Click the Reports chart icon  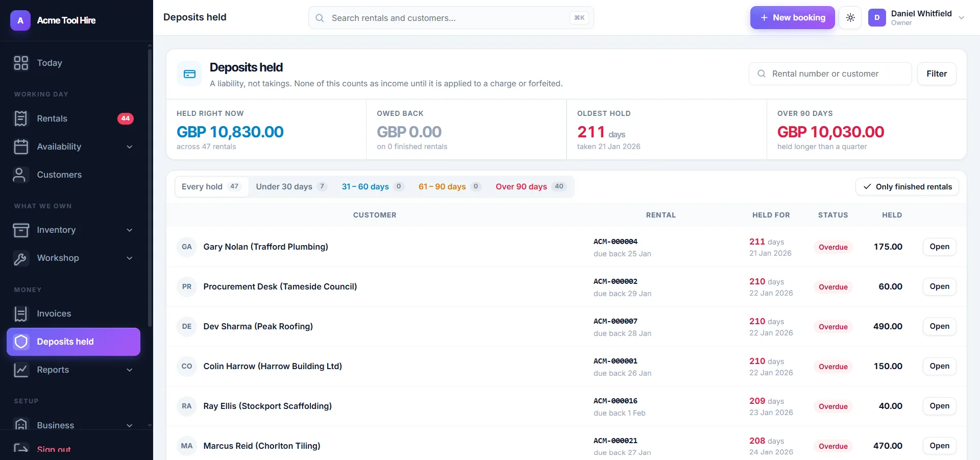click(x=21, y=370)
